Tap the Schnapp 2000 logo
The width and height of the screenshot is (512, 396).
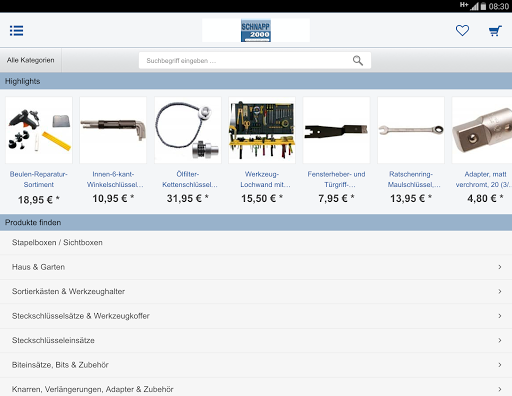256,31
